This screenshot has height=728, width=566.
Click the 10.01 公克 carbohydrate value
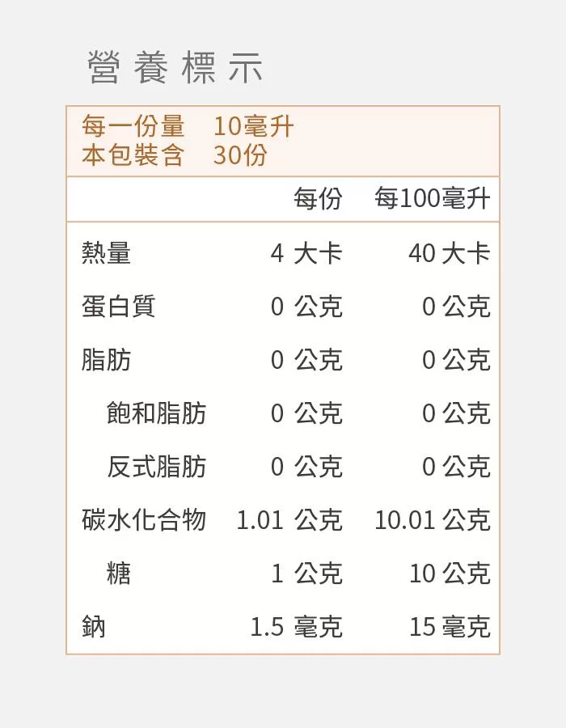(433, 520)
